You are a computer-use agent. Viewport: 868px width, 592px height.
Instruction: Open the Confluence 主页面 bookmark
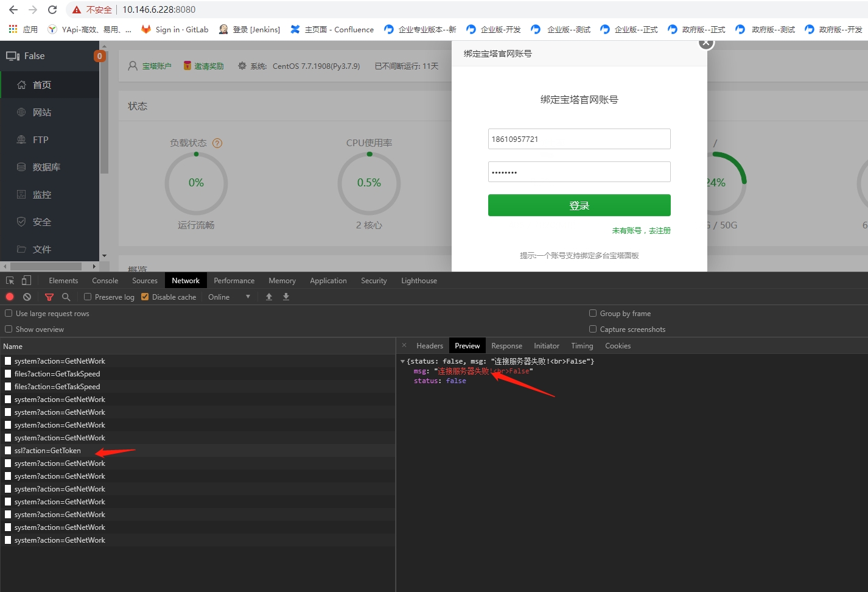pos(332,29)
